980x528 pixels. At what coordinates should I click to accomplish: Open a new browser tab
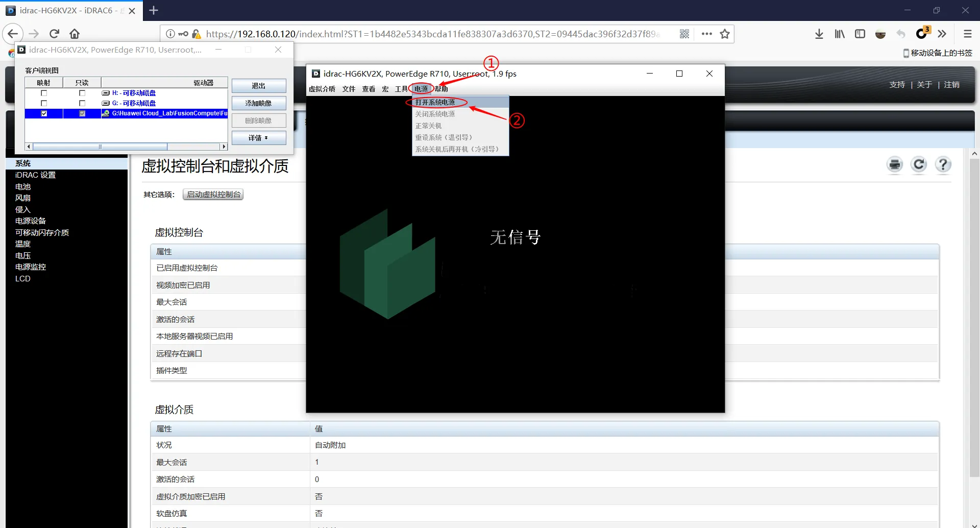154,10
